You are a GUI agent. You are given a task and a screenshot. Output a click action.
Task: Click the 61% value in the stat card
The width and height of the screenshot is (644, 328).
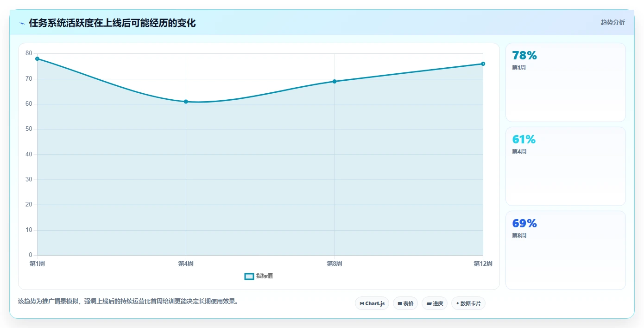coord(524,140)
